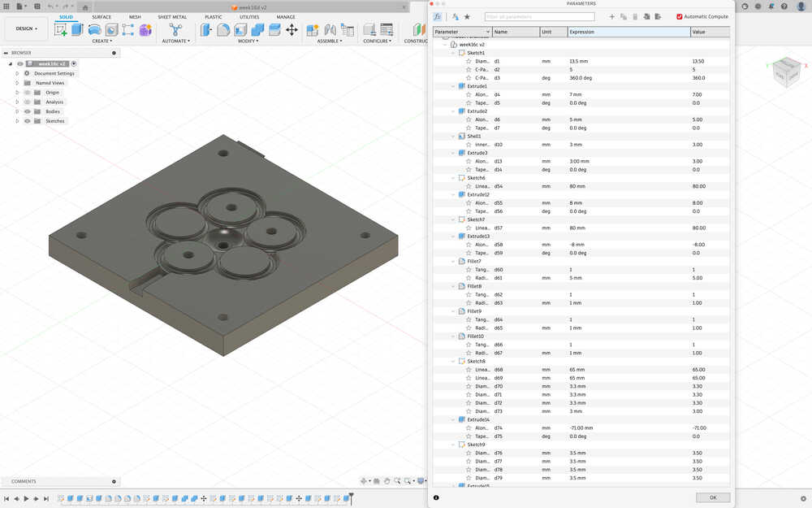Favorite the d1 parameter star
Screen dimensions: 812x508
(x=469, y=61)
